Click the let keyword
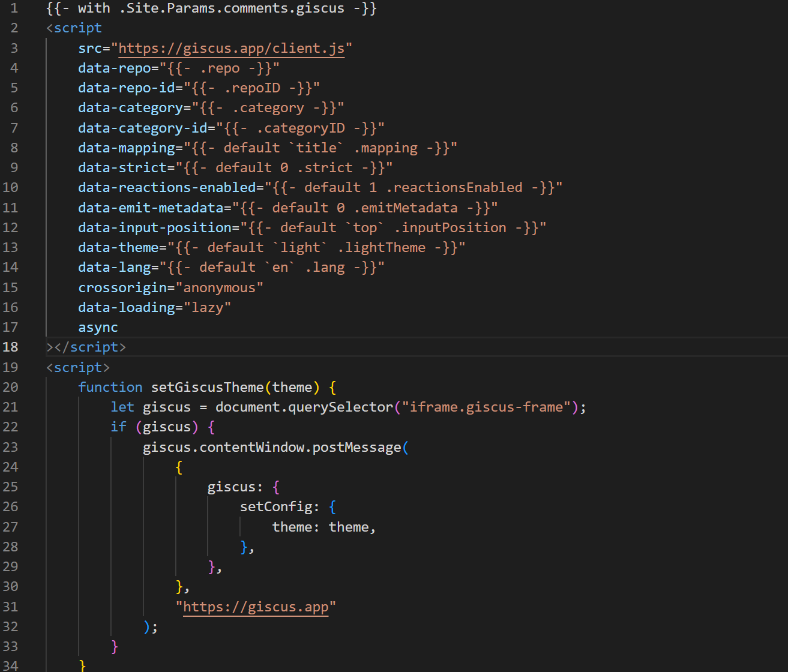The width and height of the screenshot is (788, 672). pos(122,407)
